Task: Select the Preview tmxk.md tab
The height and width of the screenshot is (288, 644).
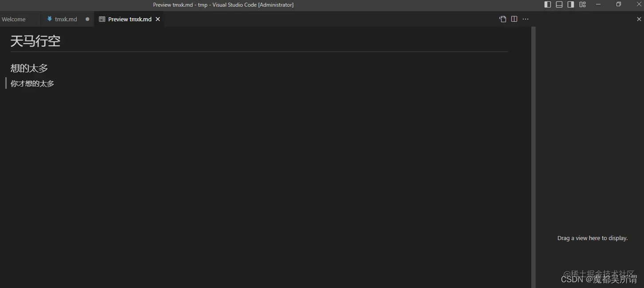Action: click(x=130, y=19)
